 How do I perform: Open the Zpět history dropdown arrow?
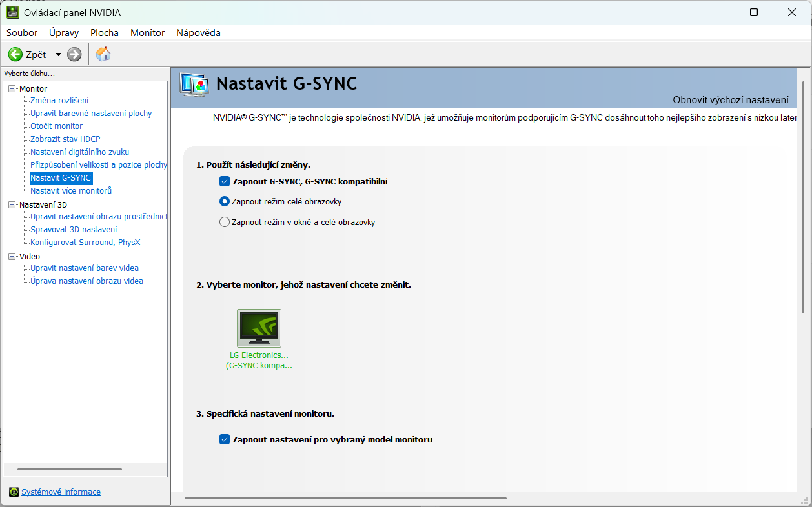[58, 54]
